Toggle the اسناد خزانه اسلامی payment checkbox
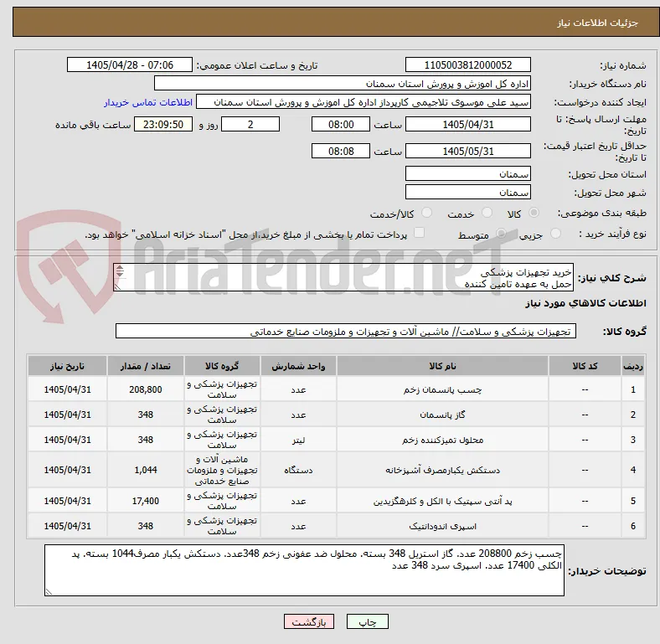 [420, 233]
